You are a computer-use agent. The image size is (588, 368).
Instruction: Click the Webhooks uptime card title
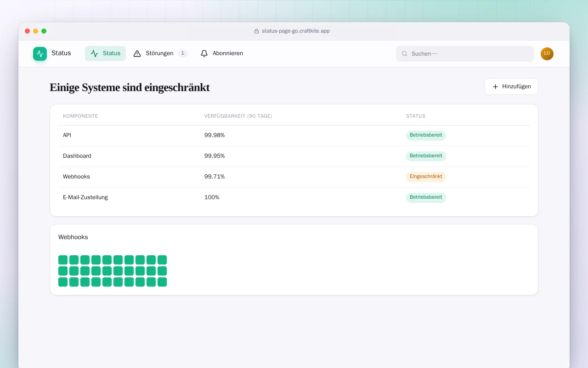coord(73,237)
